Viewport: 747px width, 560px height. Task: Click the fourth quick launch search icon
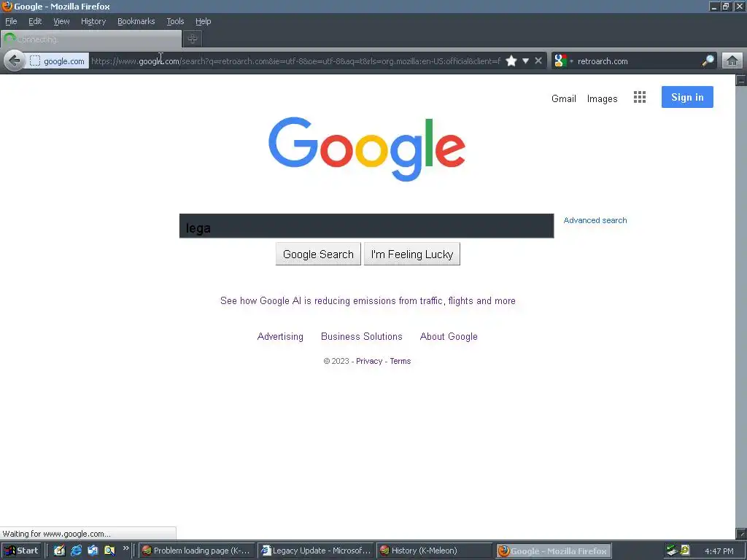pos(109,551)
